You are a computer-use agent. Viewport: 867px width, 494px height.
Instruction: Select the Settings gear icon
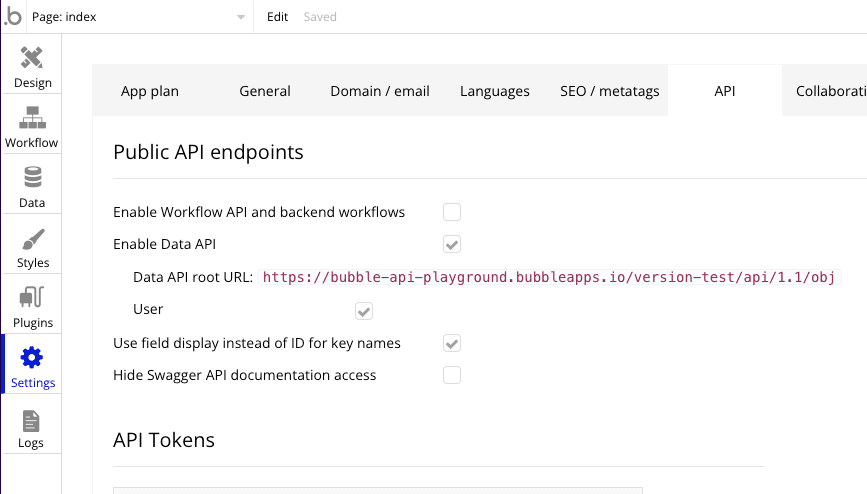[32, 358]
